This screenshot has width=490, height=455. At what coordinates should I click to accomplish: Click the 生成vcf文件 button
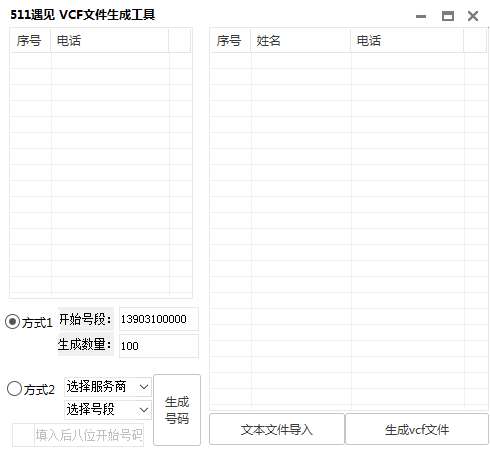pos(417,429)
